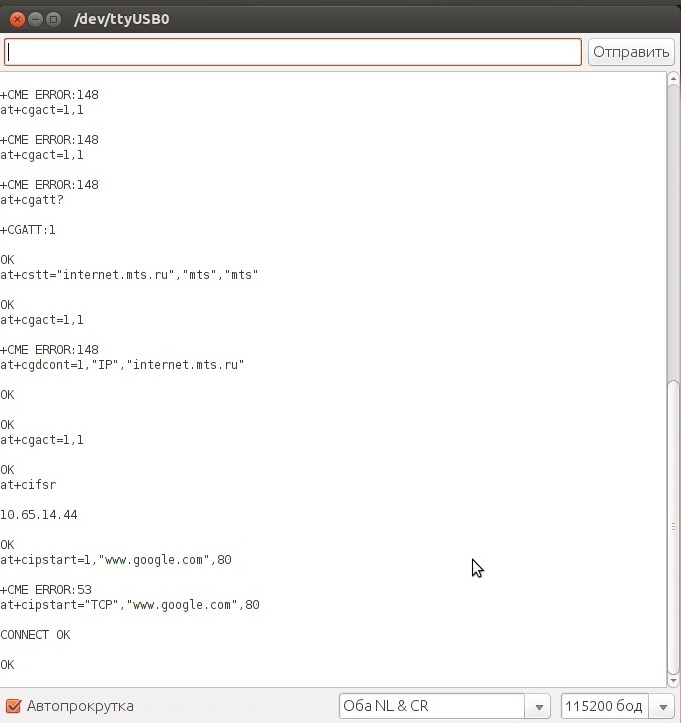This screenshot has height=723, width=681.
Task: Click the arrow of the line ending combo box
Action: point(539,706)
